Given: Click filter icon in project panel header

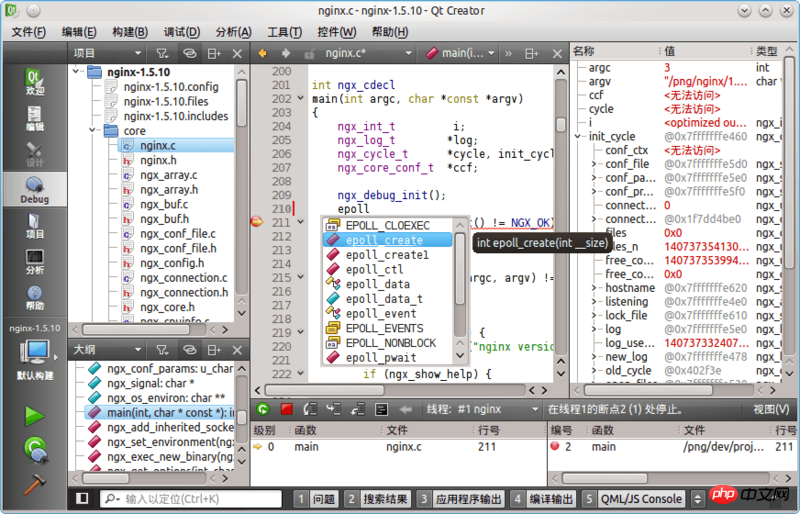Looking at the screenshot, I should pyautogui.click(x=162, y=53).
